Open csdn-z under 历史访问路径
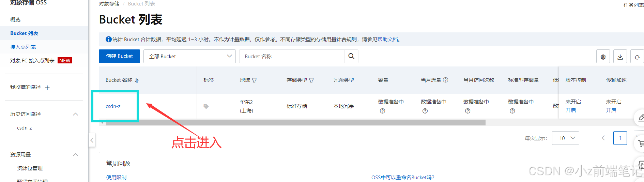This screenshot has height=182, width=644. point(25,128)
